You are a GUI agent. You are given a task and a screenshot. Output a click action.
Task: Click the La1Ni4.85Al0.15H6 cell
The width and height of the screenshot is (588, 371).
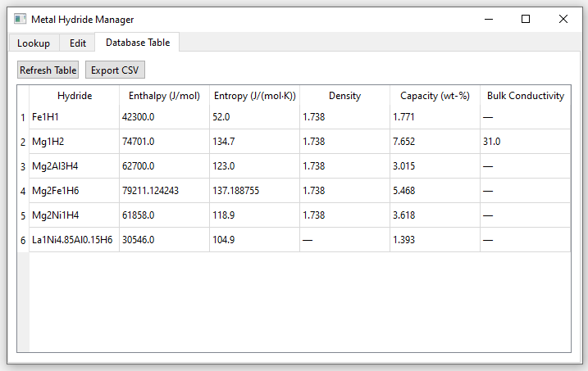click(x=75, y=240)
